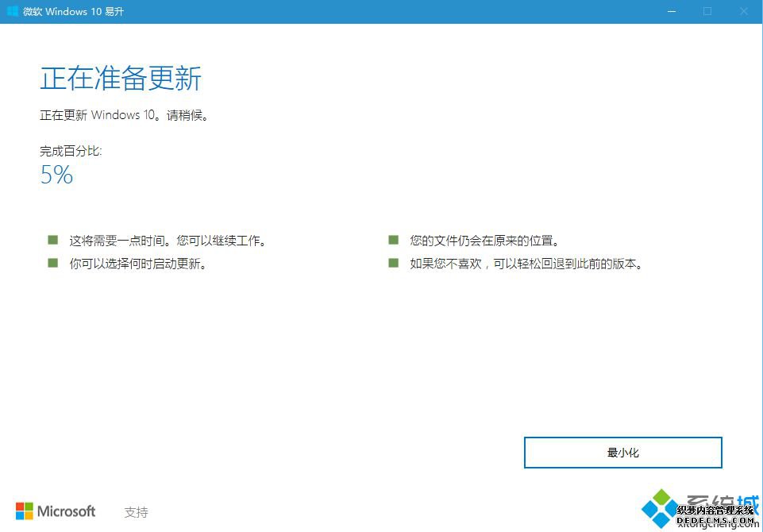
Task: Open the 支持 link
Action: pos(136,512)
